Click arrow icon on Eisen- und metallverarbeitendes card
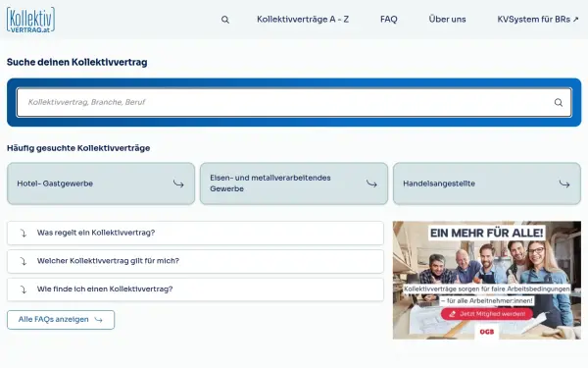This screenshot has width=588, height=368. [x=371, y=184]
